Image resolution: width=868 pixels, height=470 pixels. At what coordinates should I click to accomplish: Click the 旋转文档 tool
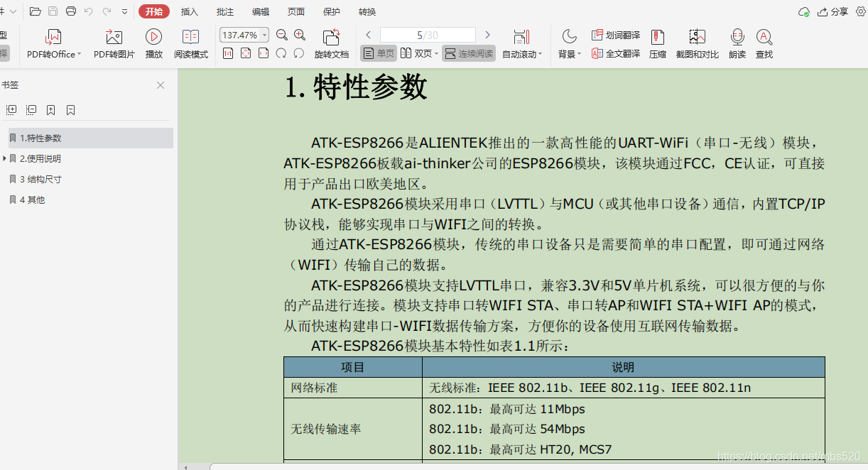coord(332,45)
